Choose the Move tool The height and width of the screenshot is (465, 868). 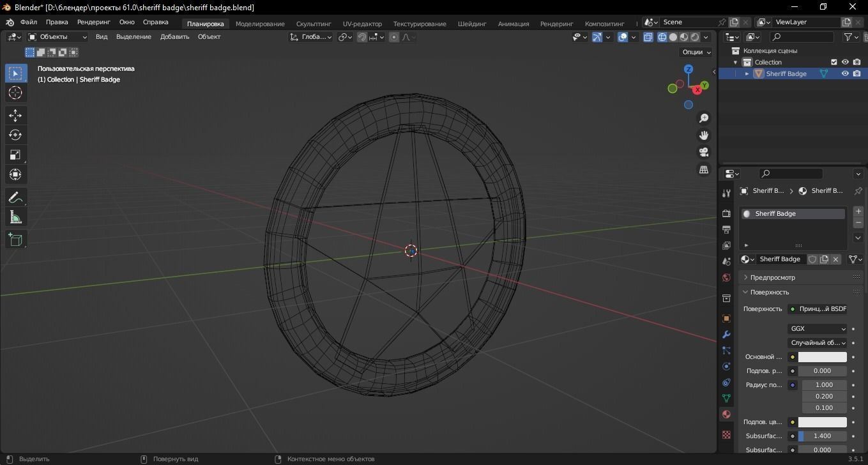coord(15,116)
